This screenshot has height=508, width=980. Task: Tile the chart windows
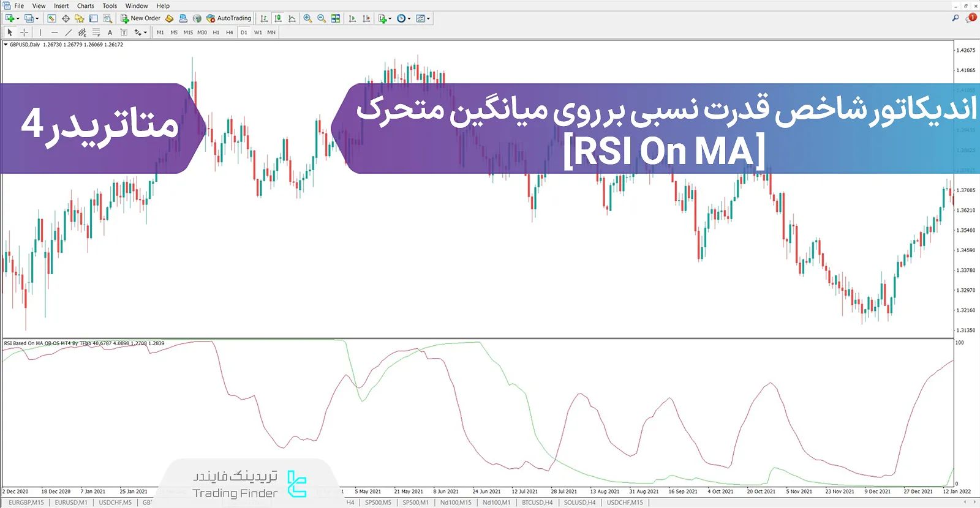336,18
